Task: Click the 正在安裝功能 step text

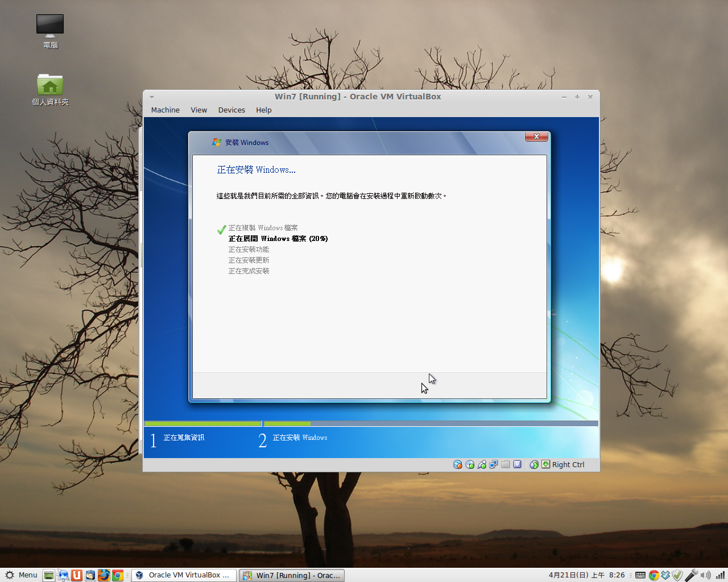Action: (249, 250)
